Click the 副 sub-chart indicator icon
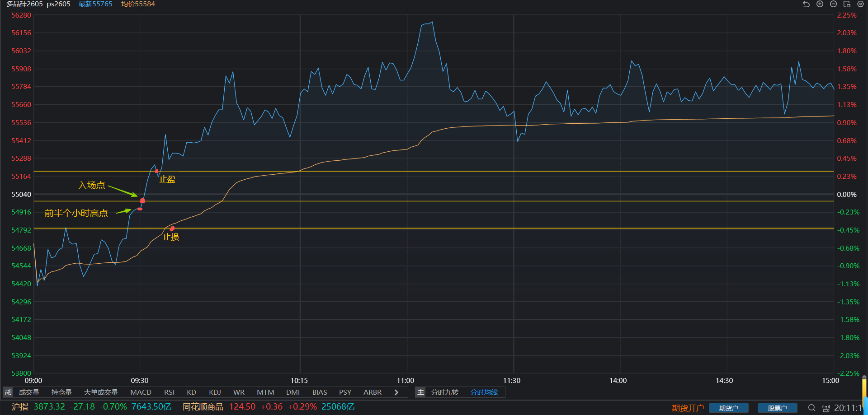Image resolution: width=868 pixels, height=415 pixels. [x=8, y=392]
